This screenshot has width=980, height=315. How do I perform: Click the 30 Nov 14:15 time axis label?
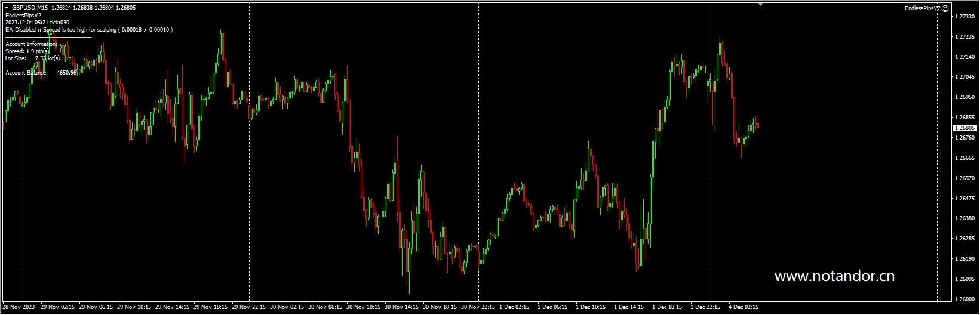[402, 308]
